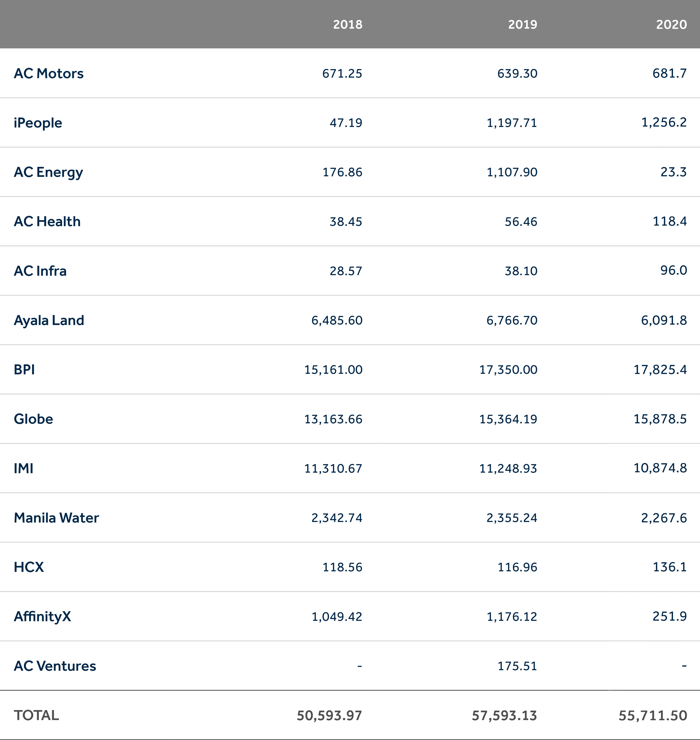Viewport: 700px width, 740px height.
Task: Select the AC Infra row label
Action: tap(40, 271)
